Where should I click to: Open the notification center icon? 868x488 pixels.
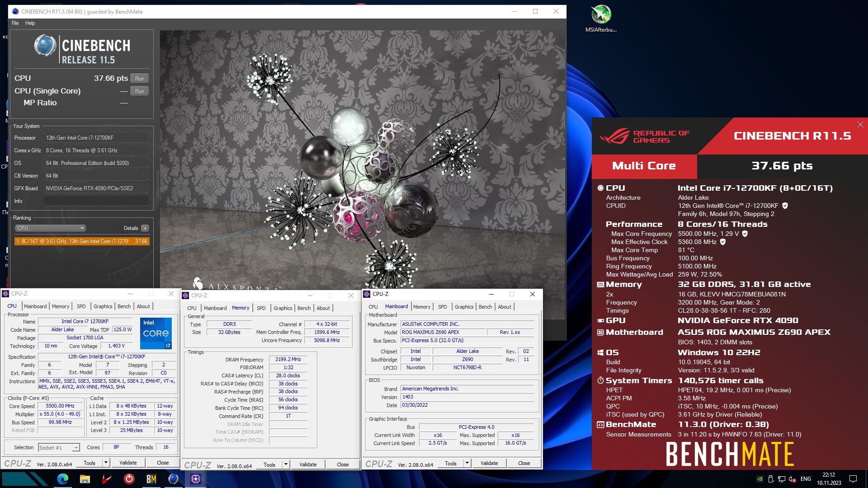click(853, 479)
